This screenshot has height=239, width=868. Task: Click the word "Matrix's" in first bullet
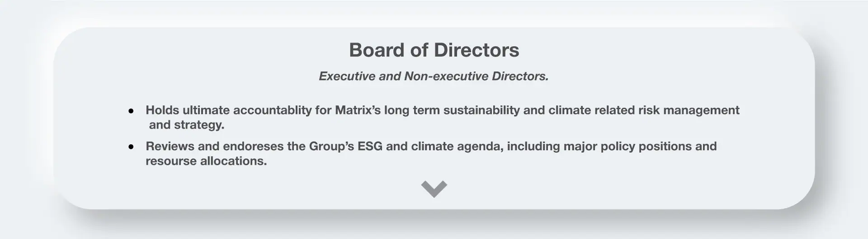358,110
